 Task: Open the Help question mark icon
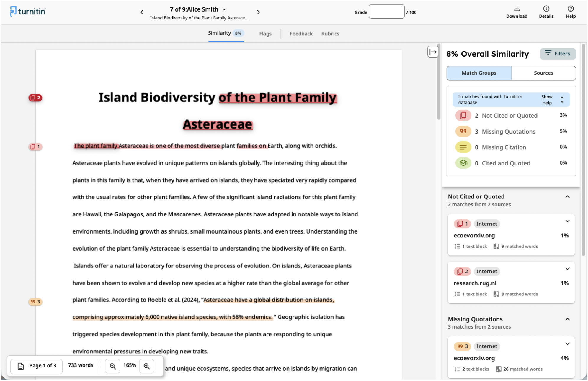click(571, 9)
